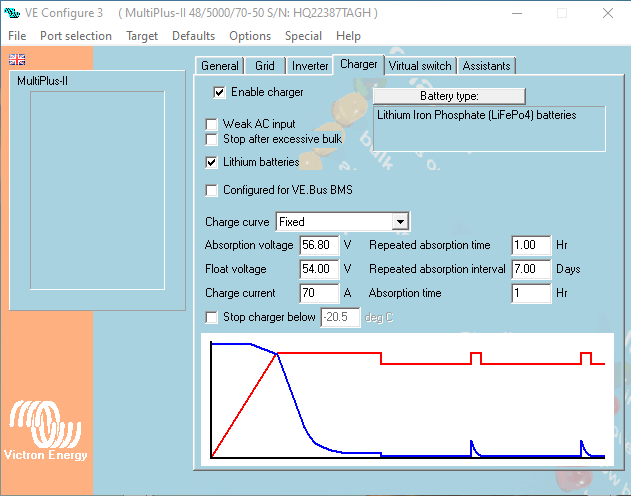The image size is (631, 496).
Task: Open the Target menu
Action: tap(142, 36)
